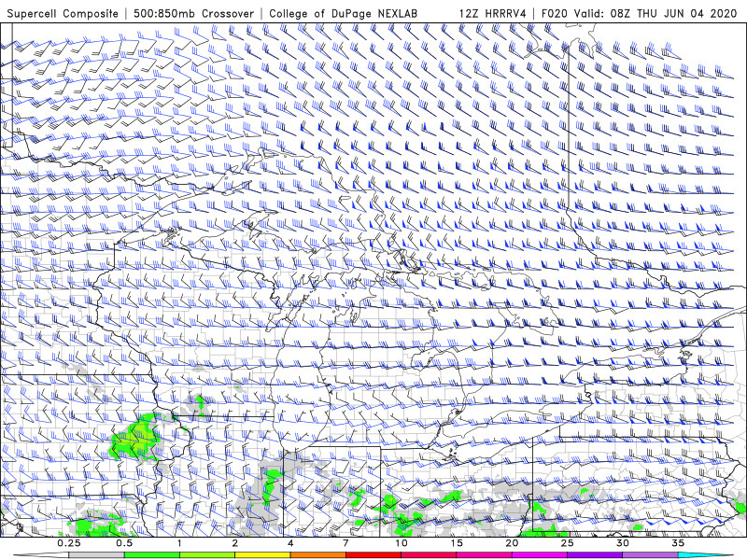Image resolution: width=747 pixels, height=560 pixels.
Task: Click the legend value 2
Action: (x=235, y=543)
